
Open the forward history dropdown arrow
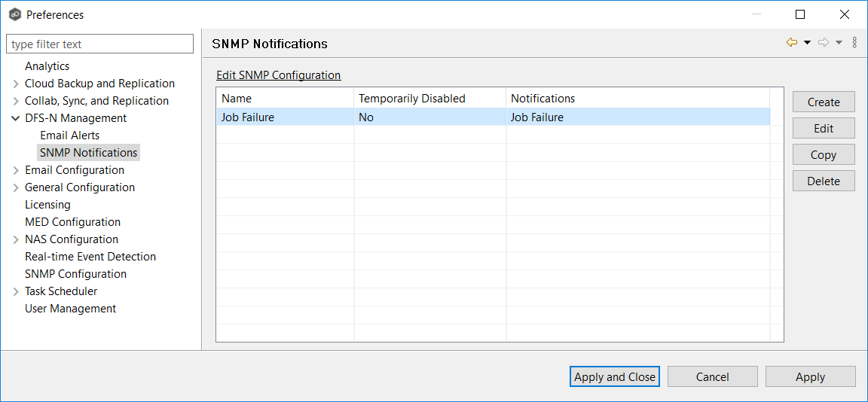tap(839, 43)
